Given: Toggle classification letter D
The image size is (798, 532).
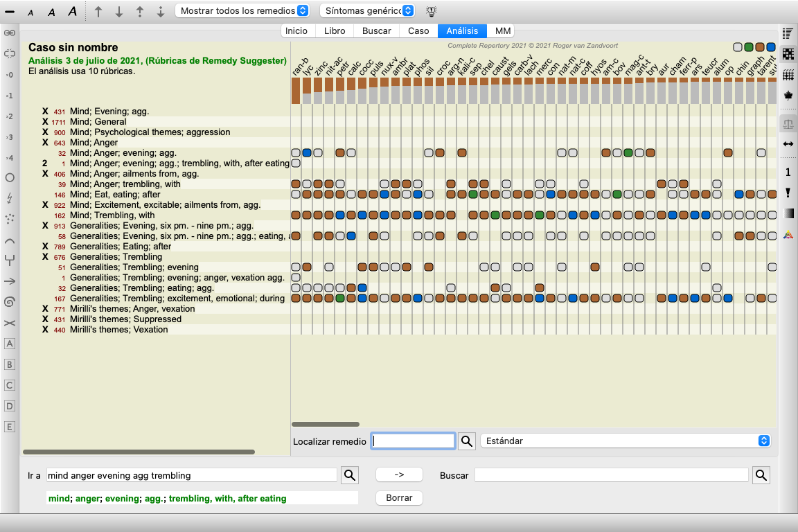Looking at the screenshot, I should (x=10, y=406).
